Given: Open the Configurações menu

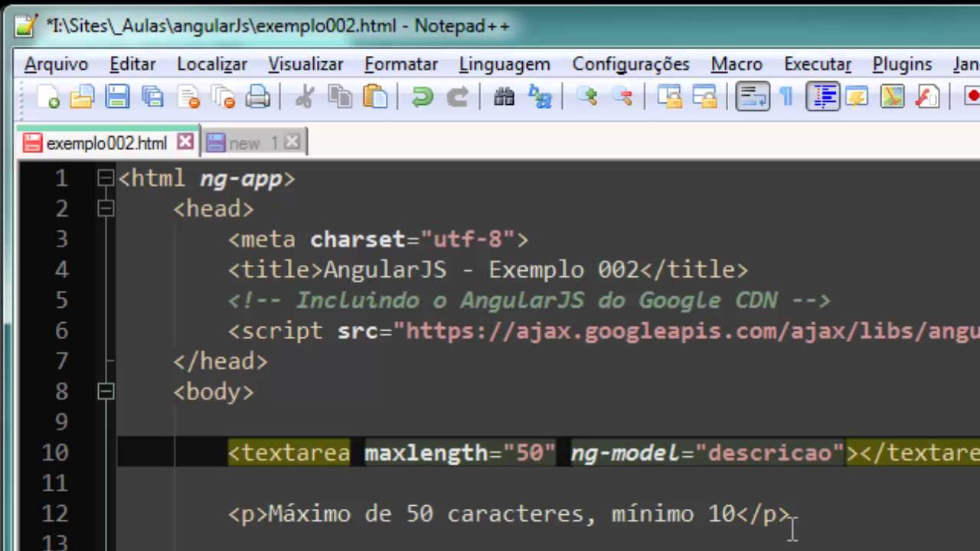Looking at the screenshot, I should [x=631, y=64].
